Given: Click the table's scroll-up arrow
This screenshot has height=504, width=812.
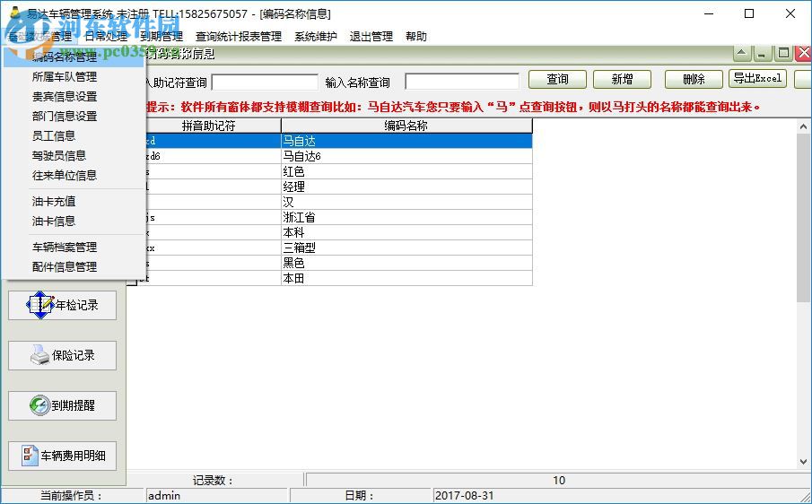Looking at the screenshot, I should click(x=804, y=126).
